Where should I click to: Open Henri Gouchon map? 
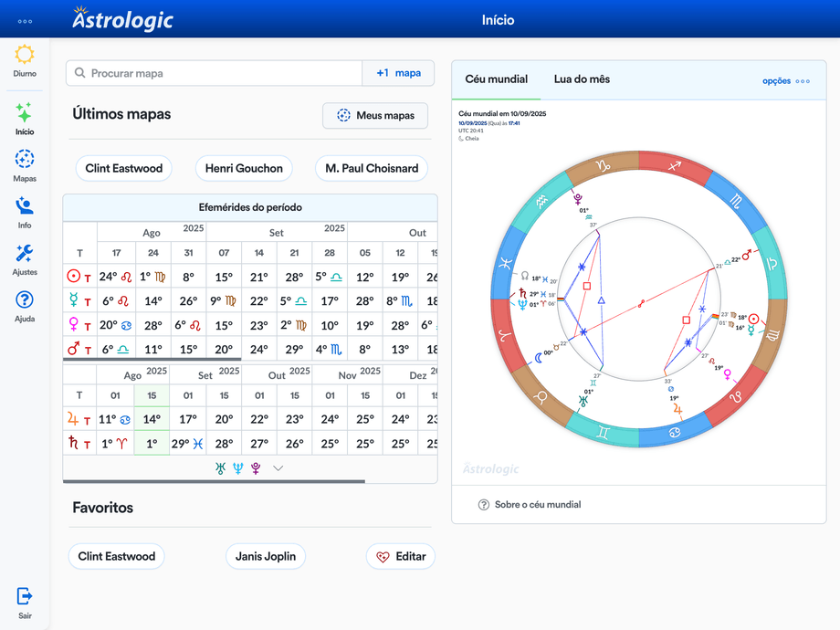(x=244, y=168)
